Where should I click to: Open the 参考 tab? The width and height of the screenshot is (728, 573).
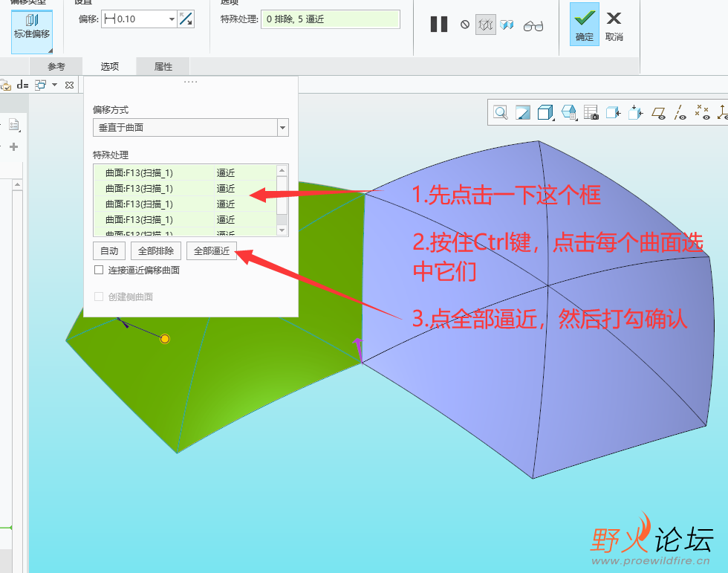(x=56, y=66)
